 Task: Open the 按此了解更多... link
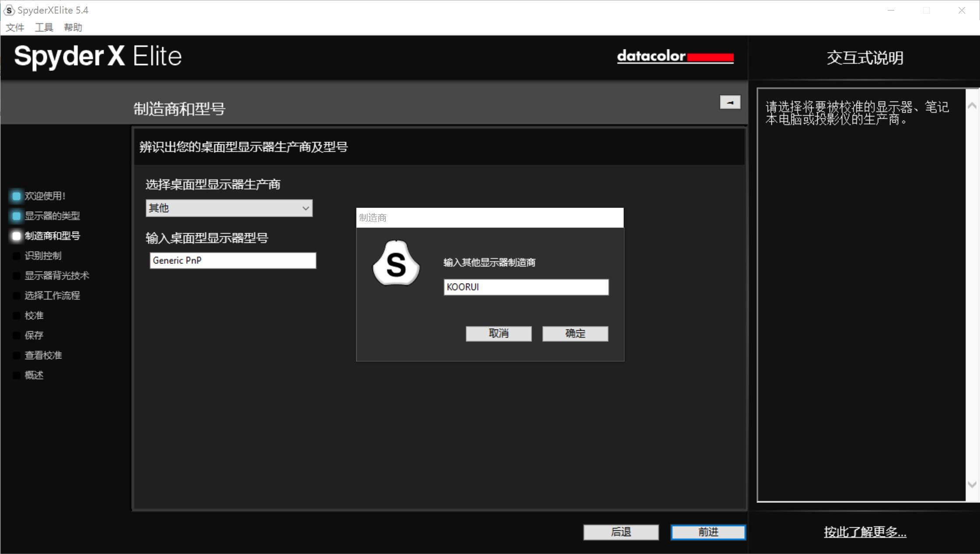click(x=865, y=532)
